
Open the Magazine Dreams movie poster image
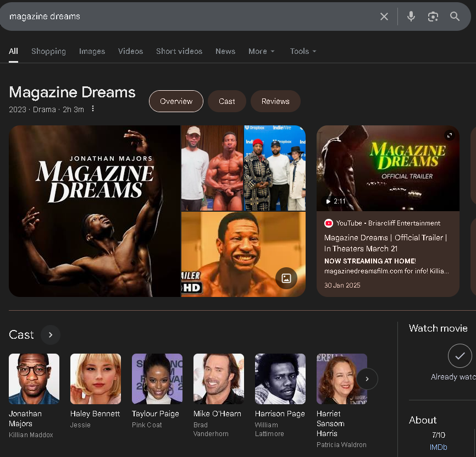pos(95,211)
